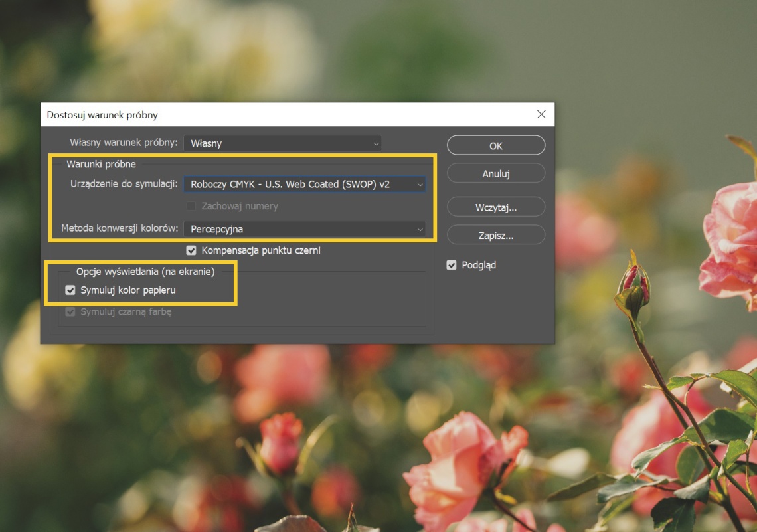The height and width of the screenshot is (532, 757).
Task: Open the Urządzenie do symulacji dropdown
Action: coord(305,184)
